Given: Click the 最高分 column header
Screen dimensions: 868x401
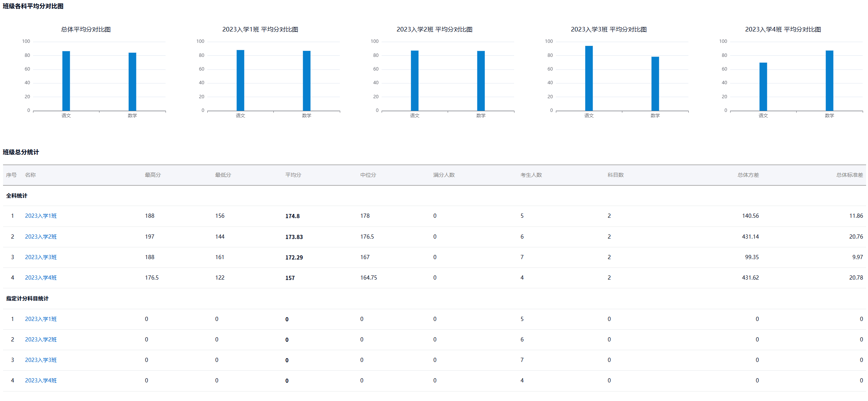Looking at the screenshot, I should 153,175.
